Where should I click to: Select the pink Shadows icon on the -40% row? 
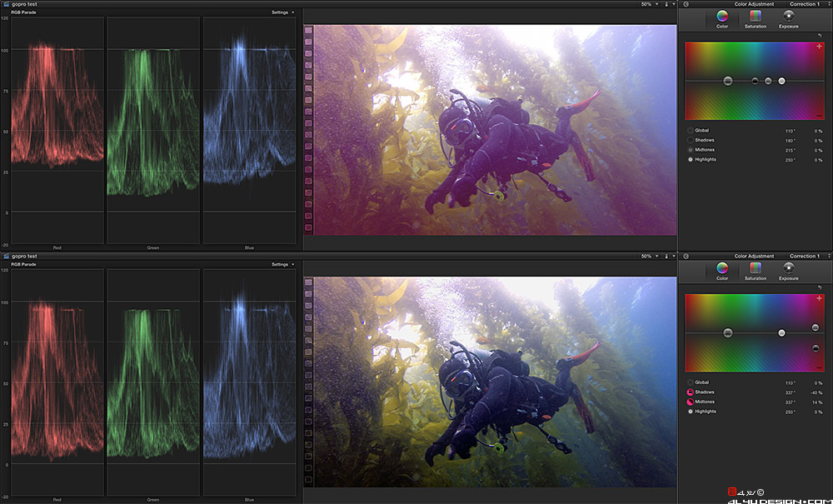(690, 392)
